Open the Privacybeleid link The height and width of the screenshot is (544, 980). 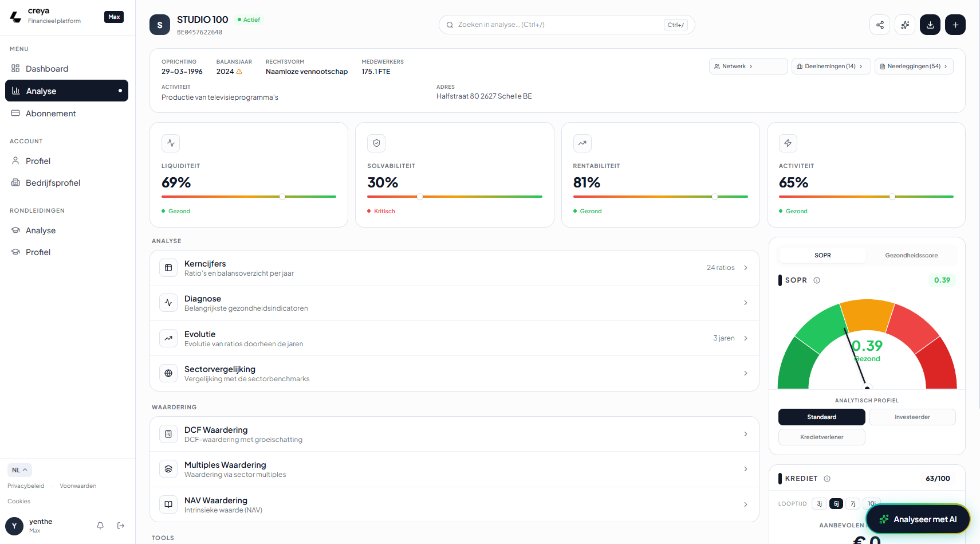pyautogui.click(x=26, y=486)
